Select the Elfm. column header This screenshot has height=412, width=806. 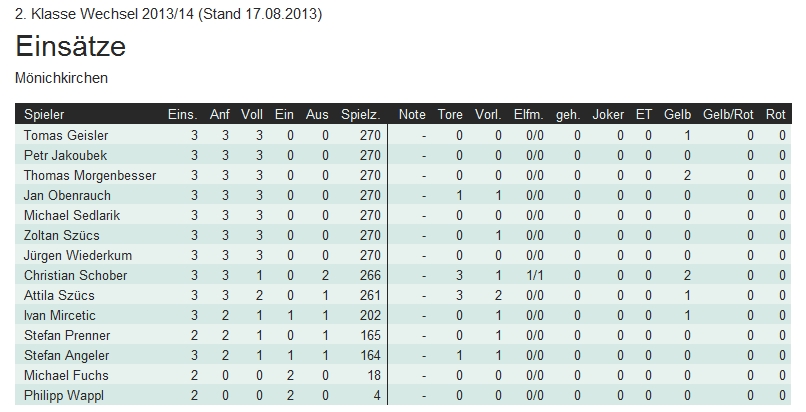click(528, 115)
